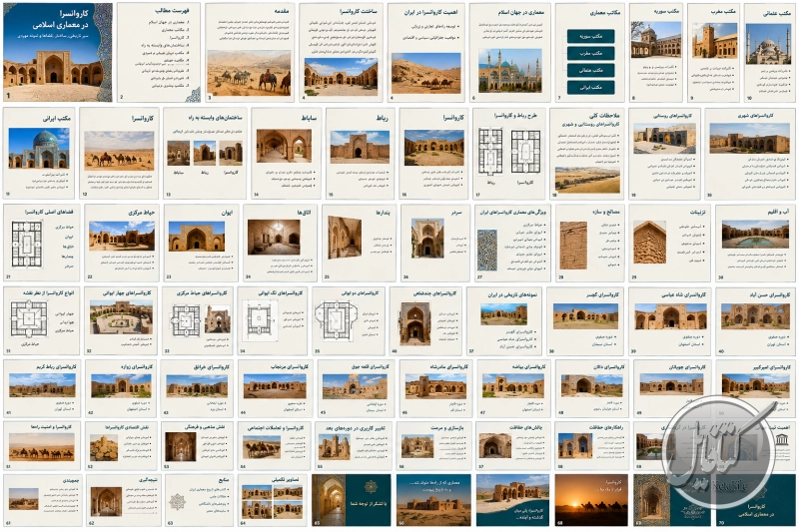Select slide 10 'مکتب عثمانی' with mosque photo

[769, 53]
